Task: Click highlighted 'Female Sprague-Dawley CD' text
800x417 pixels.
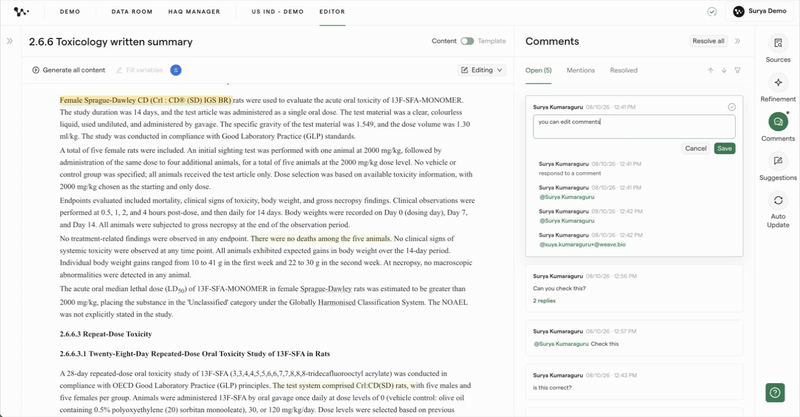Action: point(145,100)
